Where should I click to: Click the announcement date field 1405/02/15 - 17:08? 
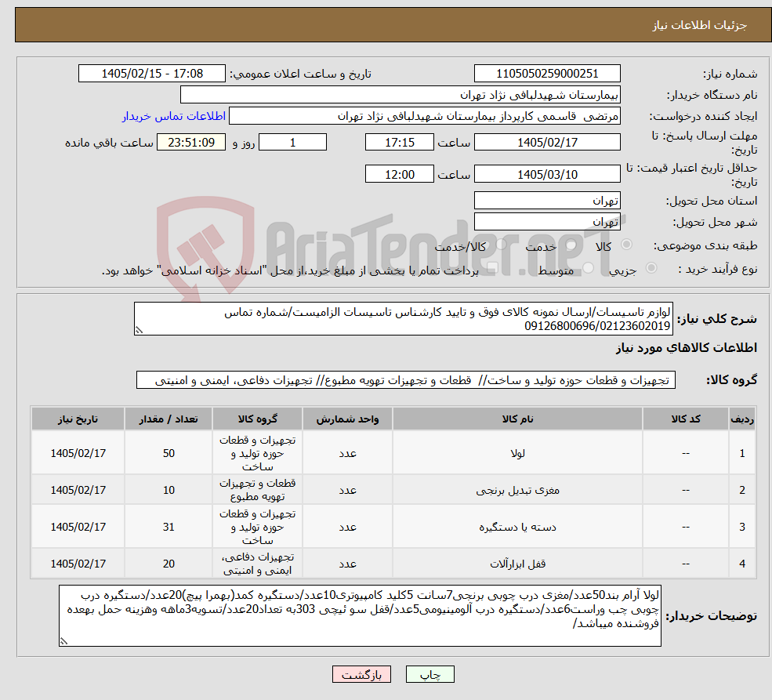pyautogui.click(x=151, y=74)
